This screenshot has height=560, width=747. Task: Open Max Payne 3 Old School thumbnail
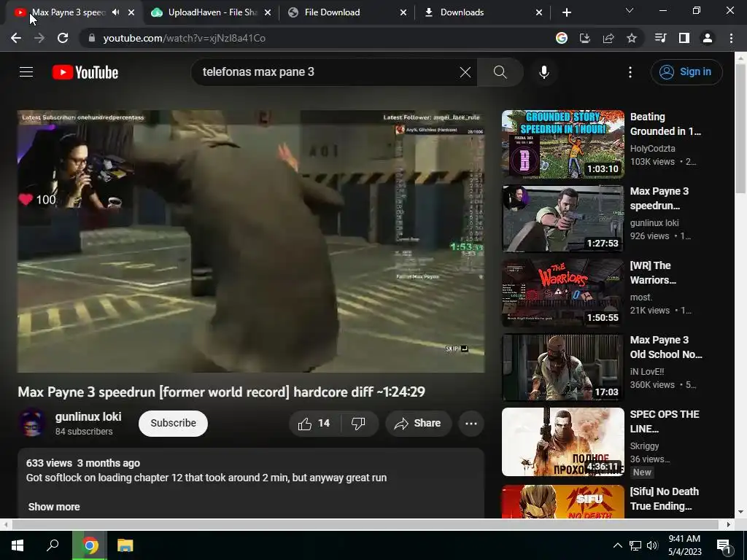click(x=562, y=367)
